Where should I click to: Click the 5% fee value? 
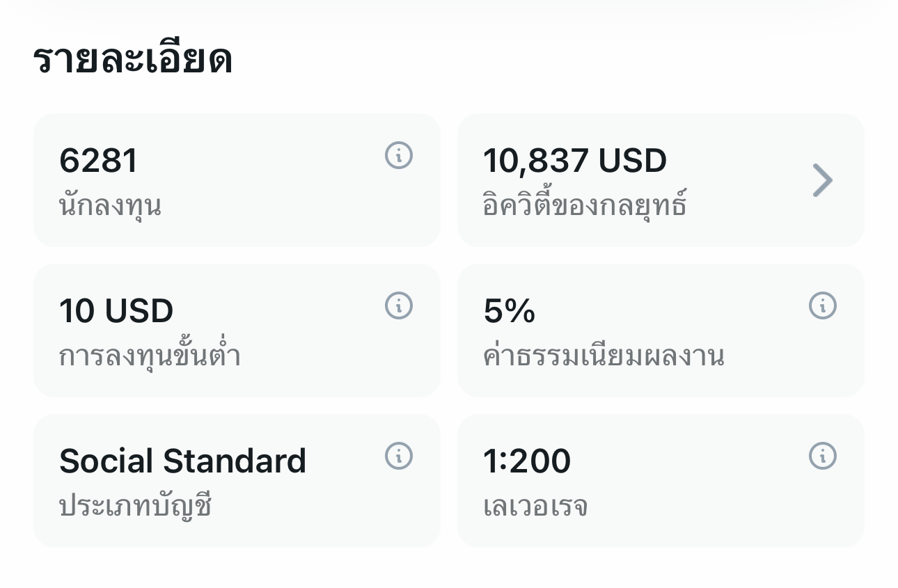click(x=509, y=311)
